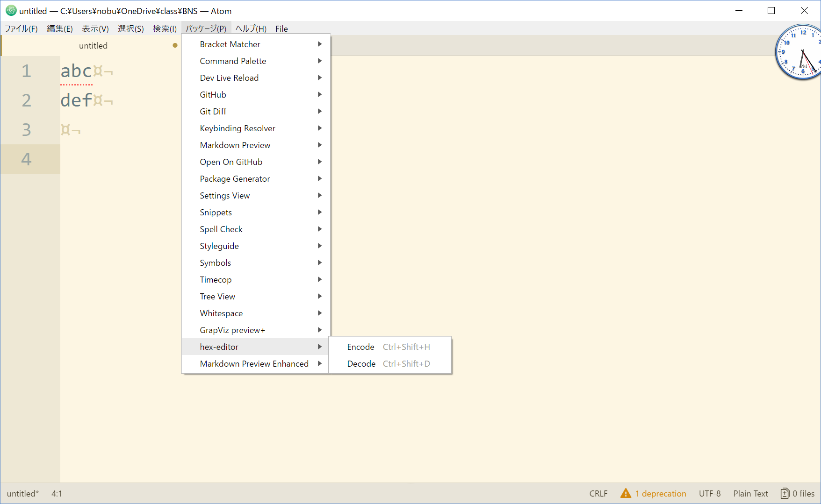Click the text abc on line 1
821x504 pixels.
click(76, 71)
